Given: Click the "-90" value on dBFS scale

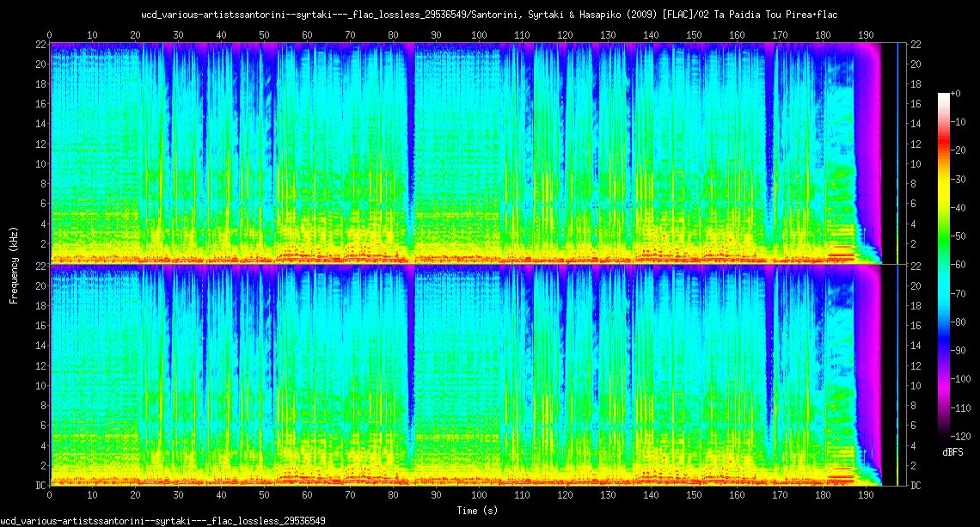Looking at the screenshot, I should pos(959,351).
